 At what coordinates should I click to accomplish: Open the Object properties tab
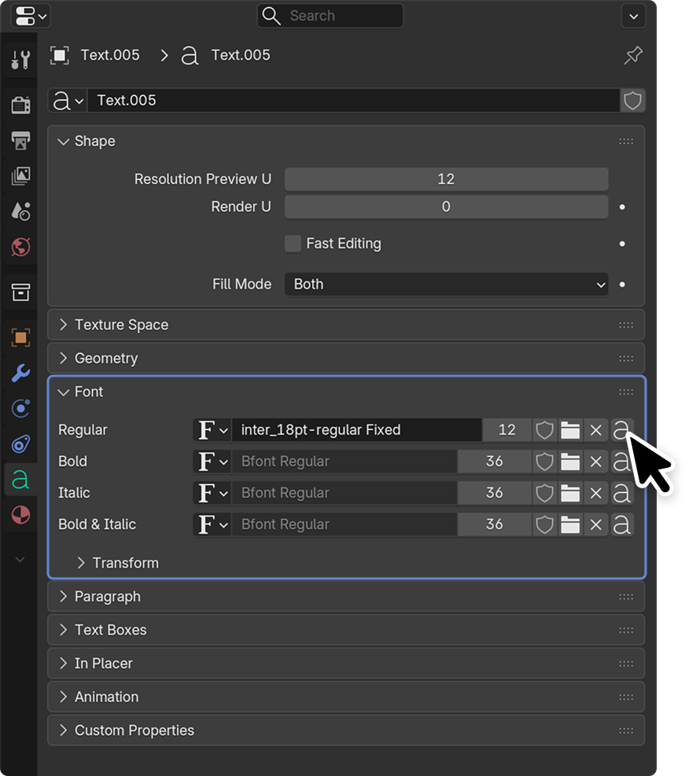pos(20,337)
